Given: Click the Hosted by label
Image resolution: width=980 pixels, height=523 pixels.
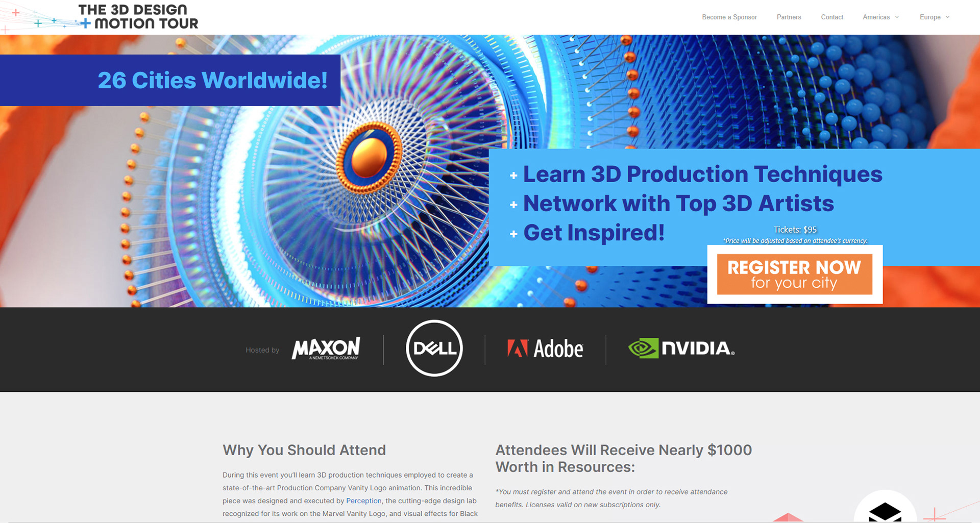Looking at the screenshot, I should click(x=262, y=350).
